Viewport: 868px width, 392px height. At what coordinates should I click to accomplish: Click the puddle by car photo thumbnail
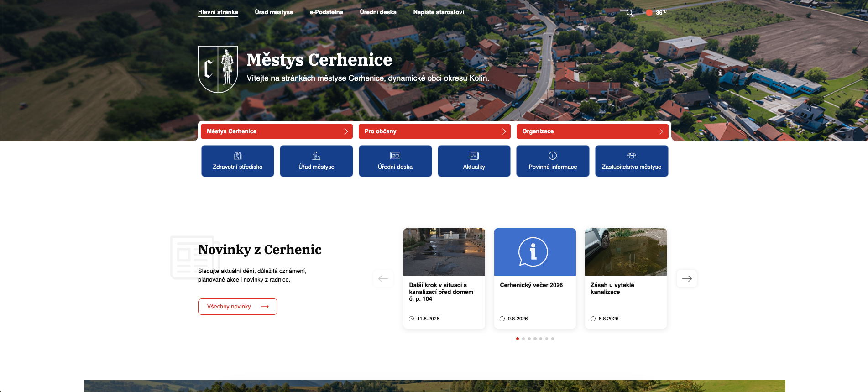[x=626, y=252]
